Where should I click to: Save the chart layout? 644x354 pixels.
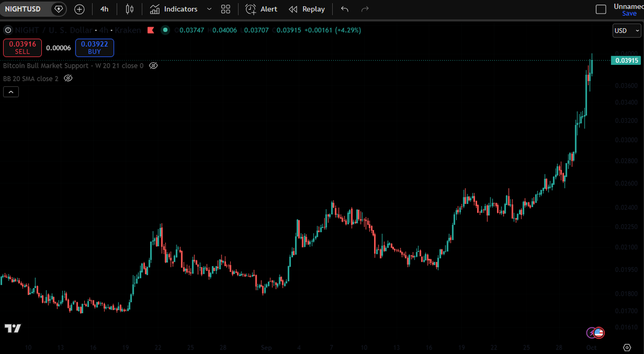pos(629,13)
